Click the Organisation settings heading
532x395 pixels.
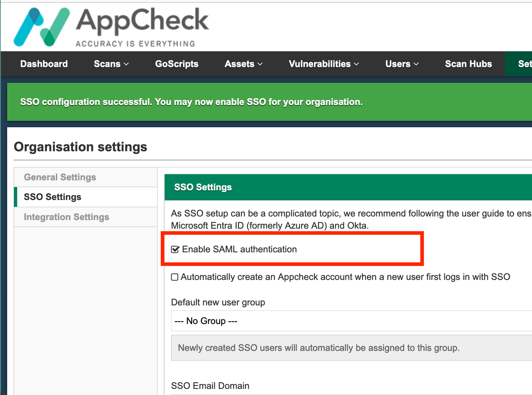tap(80, 147)
